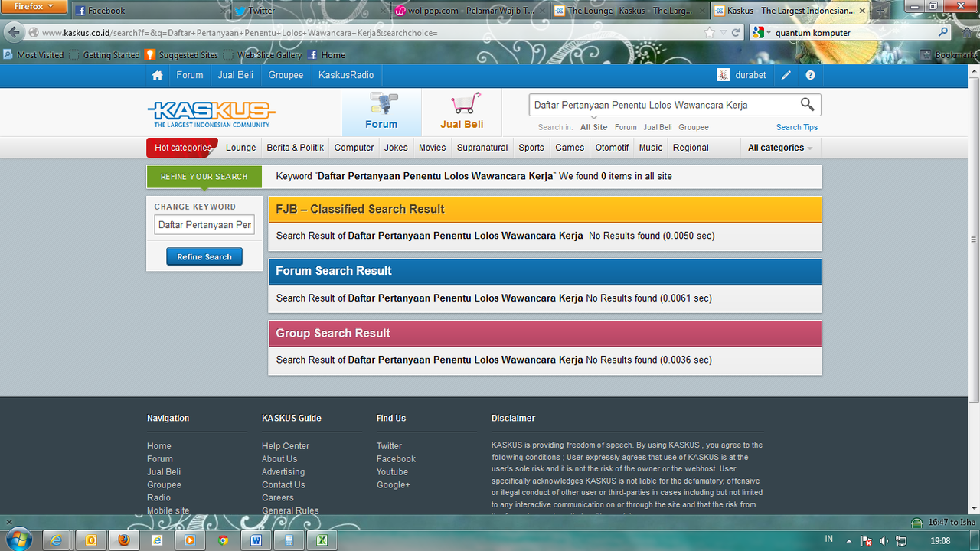This screenshot has height=551, width=980.
Task: Select Groupee search scope
Action: [x=694, y=127]
